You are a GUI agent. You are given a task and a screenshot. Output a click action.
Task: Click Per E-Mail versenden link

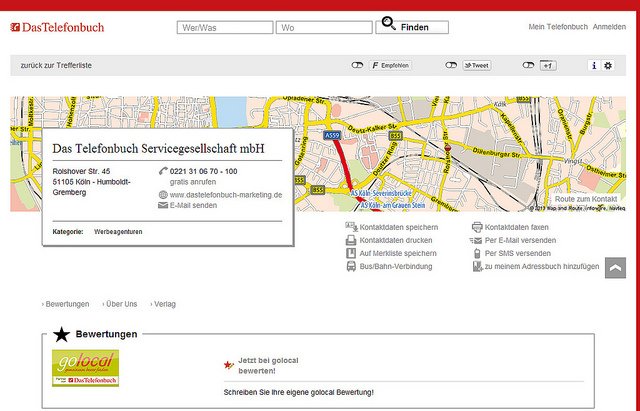tap(520, 240)
